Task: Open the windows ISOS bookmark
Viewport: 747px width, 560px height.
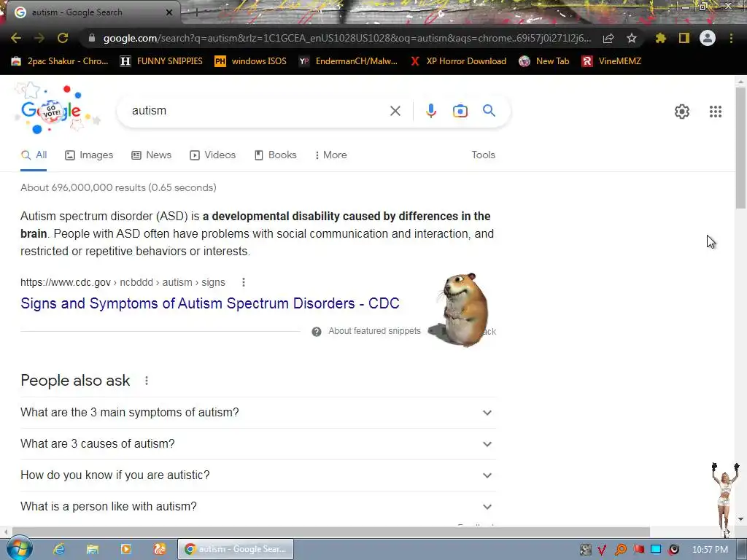Action: tap(251, 61)
